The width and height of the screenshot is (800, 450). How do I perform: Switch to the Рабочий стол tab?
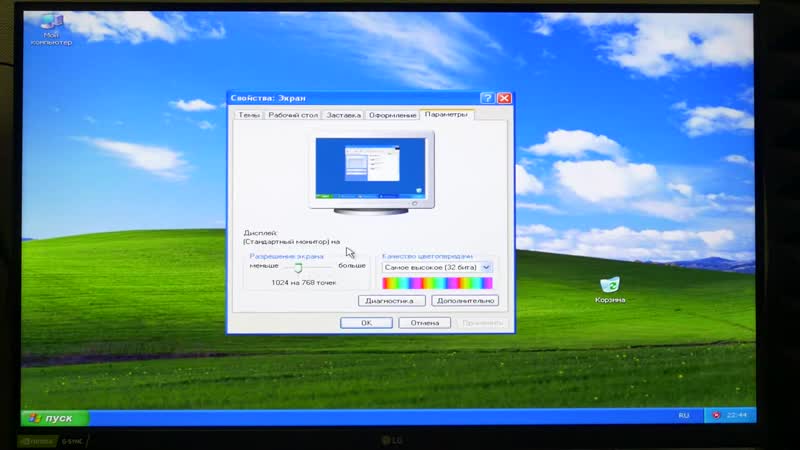click(x=293, y=115)
